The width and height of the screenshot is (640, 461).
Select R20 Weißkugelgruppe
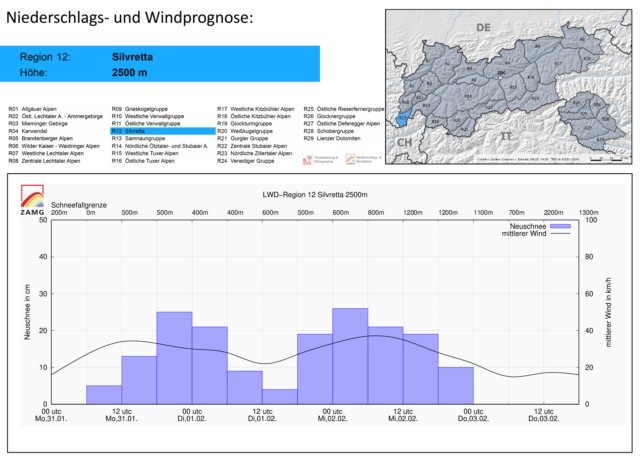point(245,131)
